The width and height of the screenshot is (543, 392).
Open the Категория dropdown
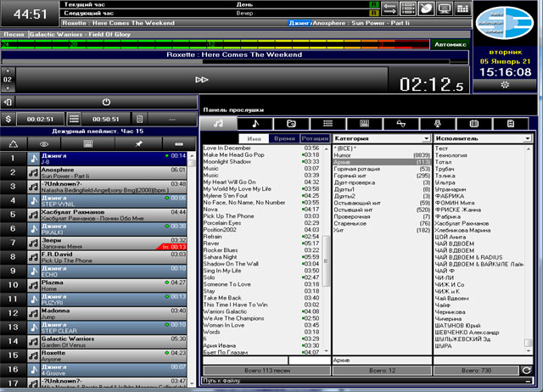[x=426, y=138]
